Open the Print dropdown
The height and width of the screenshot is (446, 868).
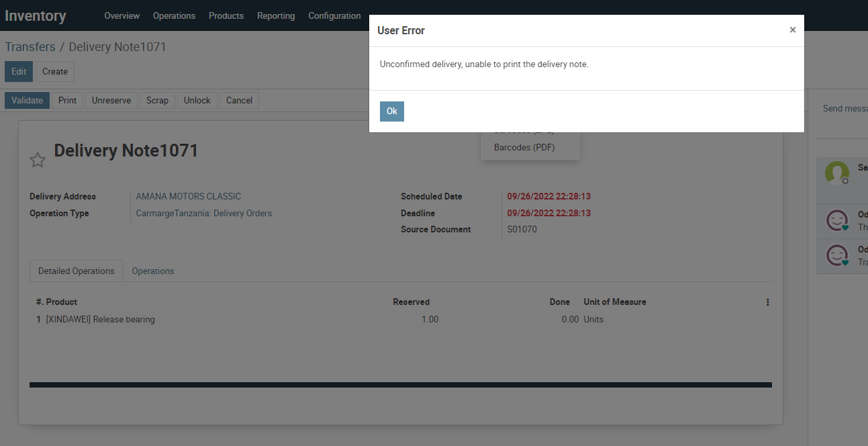click(67, 100)
